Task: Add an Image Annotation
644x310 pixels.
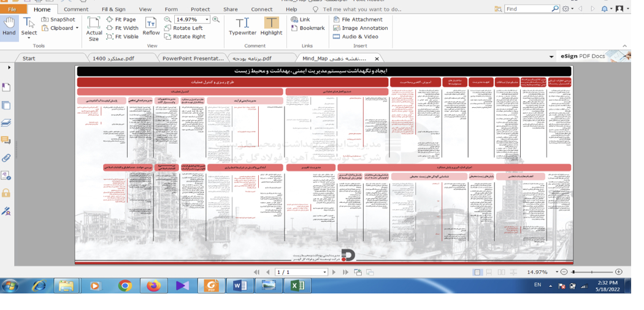Action: pos(360,28)
